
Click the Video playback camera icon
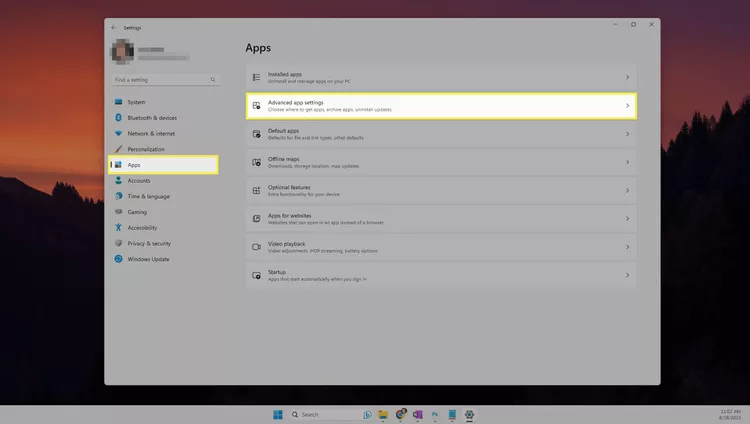click(x=256, y=247)
